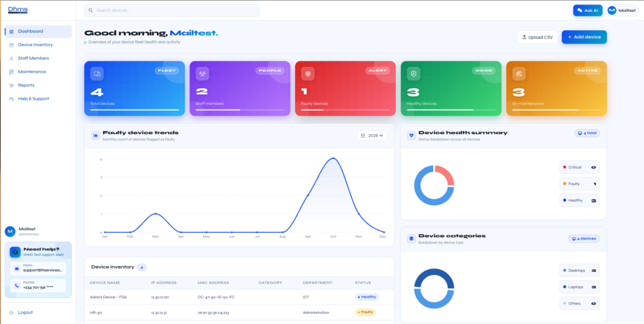The image size is (644, 324).
Task: Click the shield icon on Faulty devices card
Action: [x=308, y=74]
